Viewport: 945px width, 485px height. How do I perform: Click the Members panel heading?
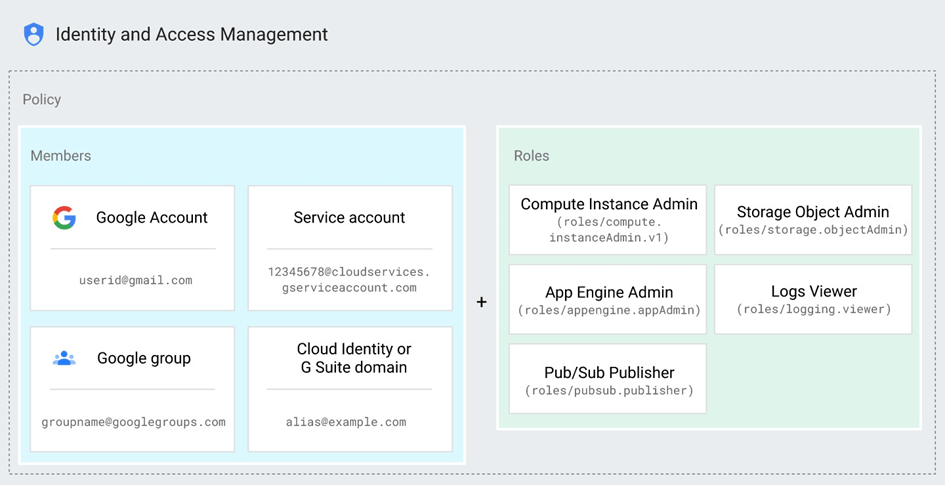tap(60, 156)
